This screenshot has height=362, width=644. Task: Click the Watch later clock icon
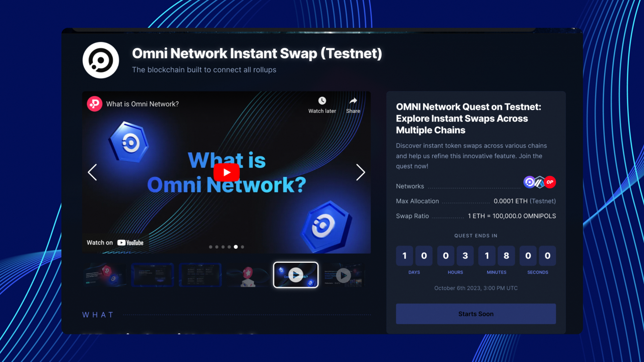click(322, 101)
